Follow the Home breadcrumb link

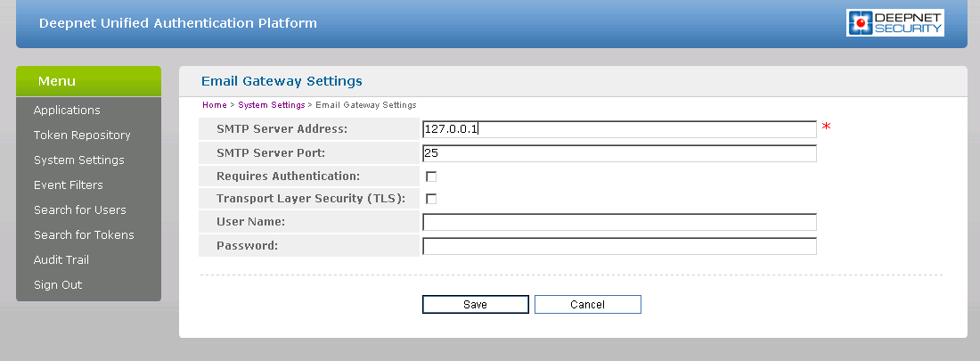pyautogui.click(x=215, y=105)
